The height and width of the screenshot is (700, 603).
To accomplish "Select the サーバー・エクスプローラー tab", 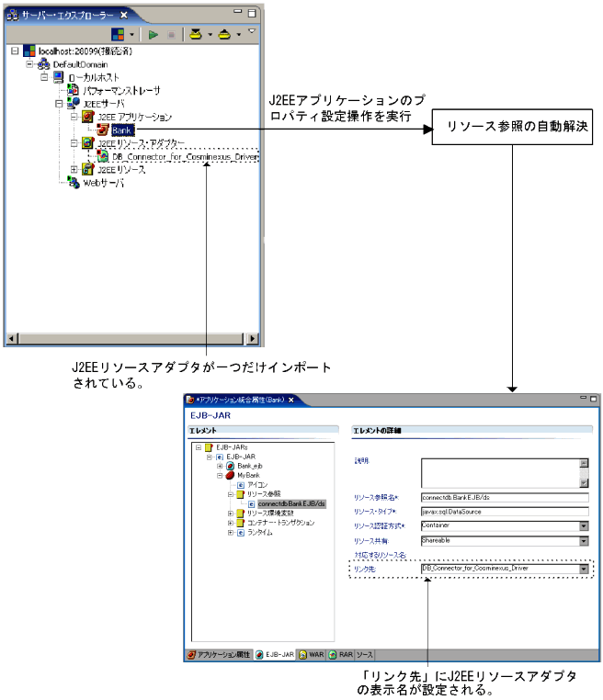I will pos(68,16).
